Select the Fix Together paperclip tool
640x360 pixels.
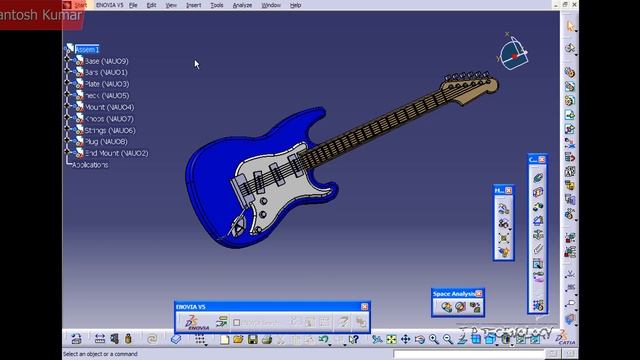[538, 249]
